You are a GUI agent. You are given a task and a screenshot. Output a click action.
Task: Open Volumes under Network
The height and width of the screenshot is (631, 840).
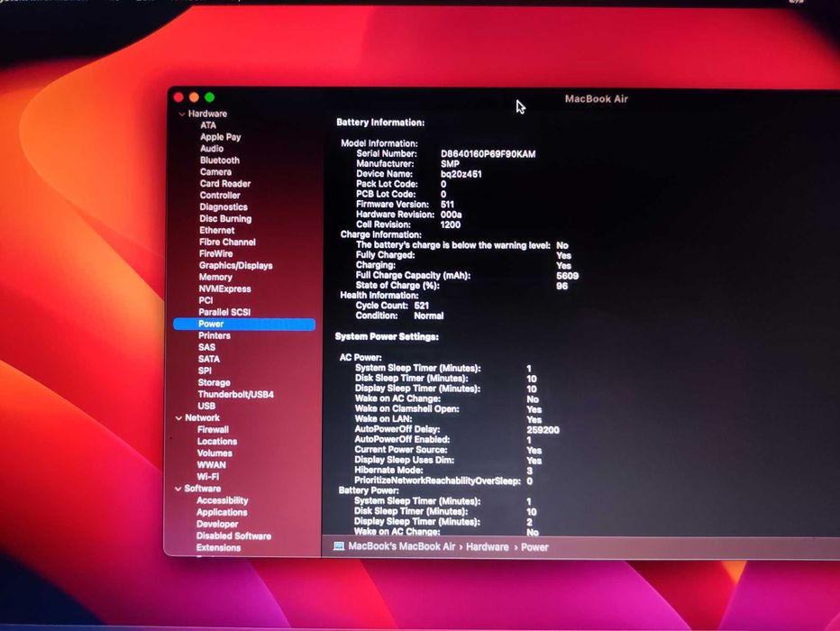pyautogui.click(x=215, y=453)
